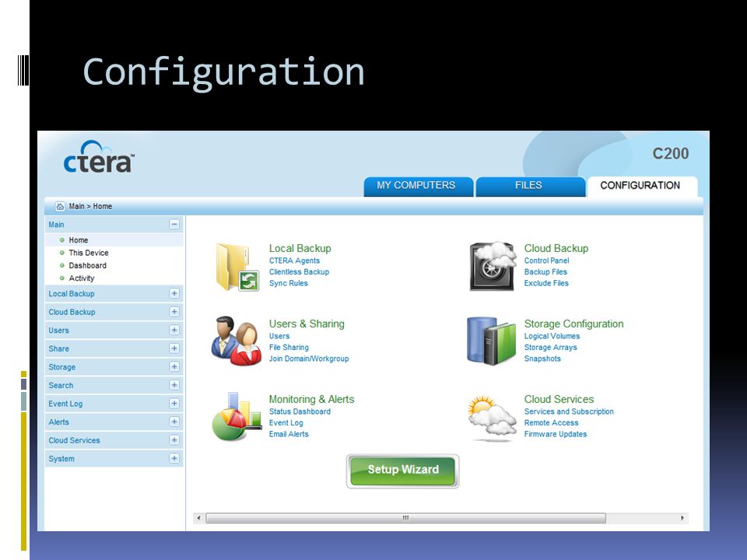Click the scrollbar left arrow
This screenshot has height=560, width=747.
click(x=199, y=518)
